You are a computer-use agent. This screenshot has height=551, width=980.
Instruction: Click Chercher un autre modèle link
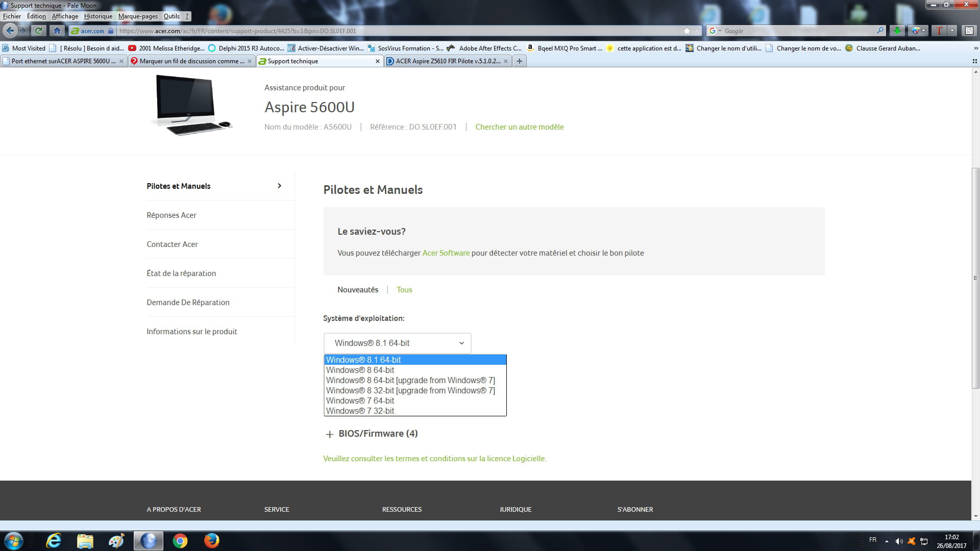click(x=519, y=127)
